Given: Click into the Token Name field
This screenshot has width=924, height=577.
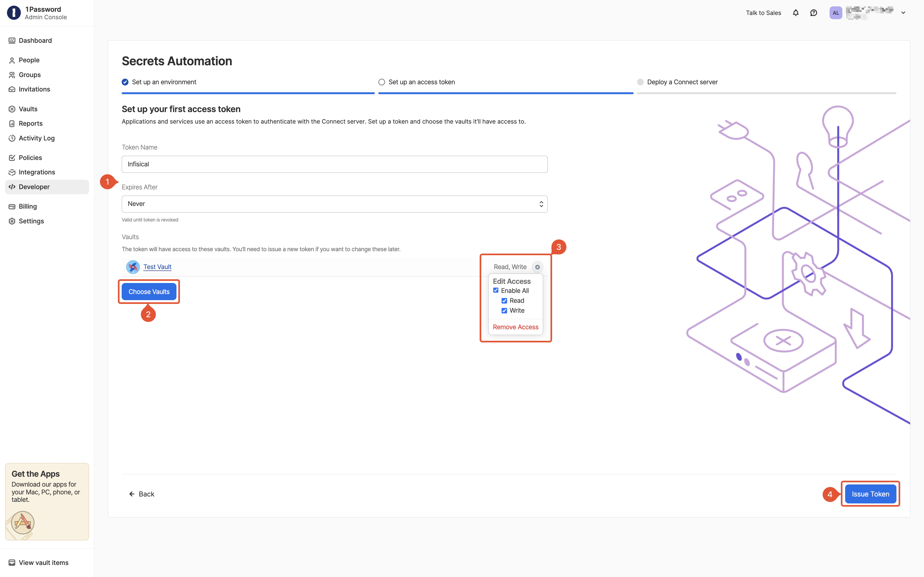Looking at the screenshot, I should coord(334,164).
